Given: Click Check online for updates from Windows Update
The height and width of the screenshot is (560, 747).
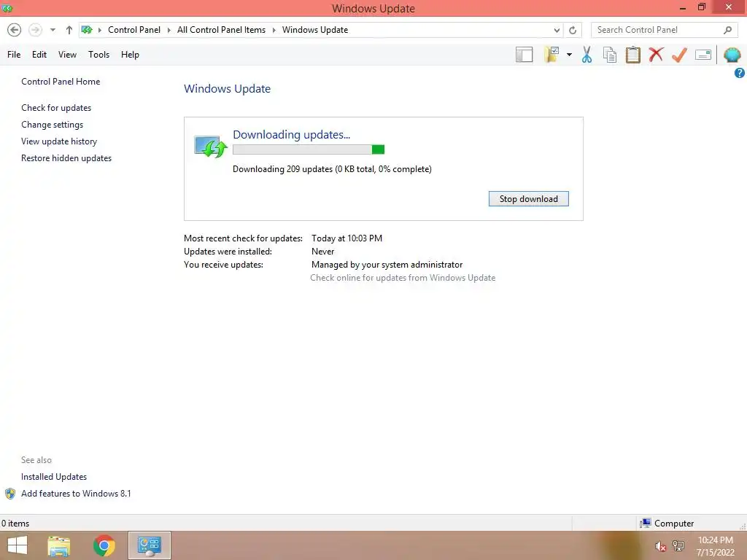Looking at the screenshot, I should 403,278.
